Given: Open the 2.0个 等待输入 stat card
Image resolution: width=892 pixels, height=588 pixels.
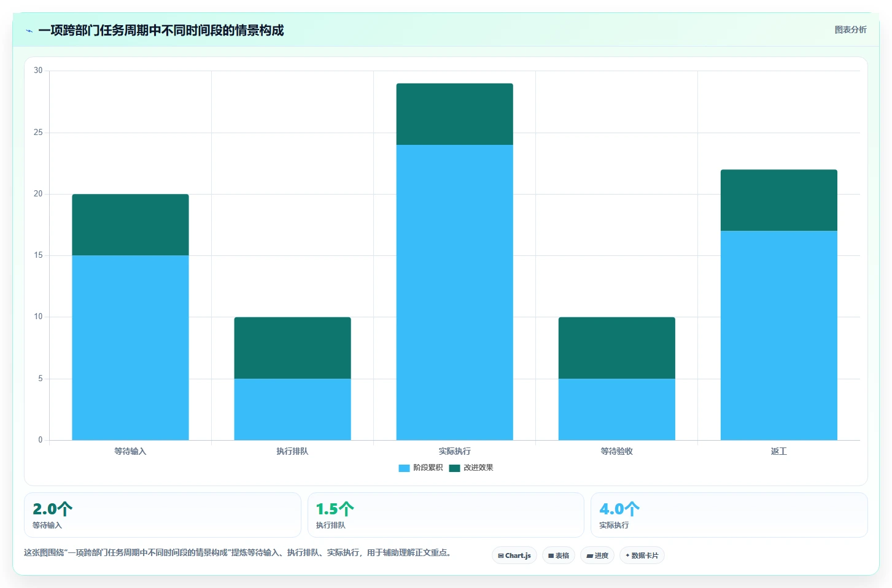Looking at the screenshot, I should tap(163, 515).
